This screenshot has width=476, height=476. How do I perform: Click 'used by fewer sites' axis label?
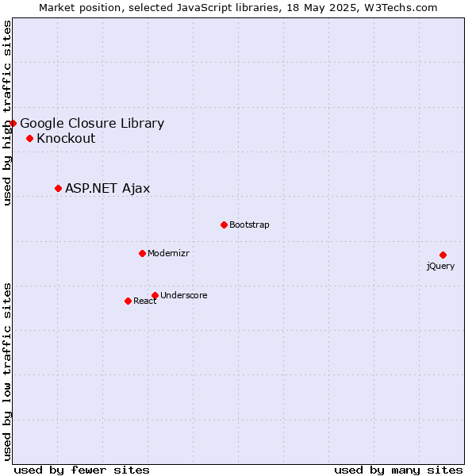point(82,470)
